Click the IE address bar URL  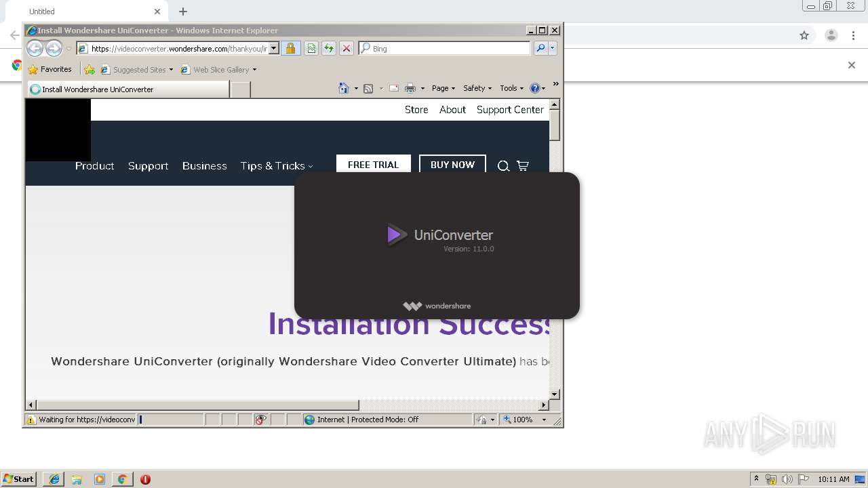click(x=178, y=49)
